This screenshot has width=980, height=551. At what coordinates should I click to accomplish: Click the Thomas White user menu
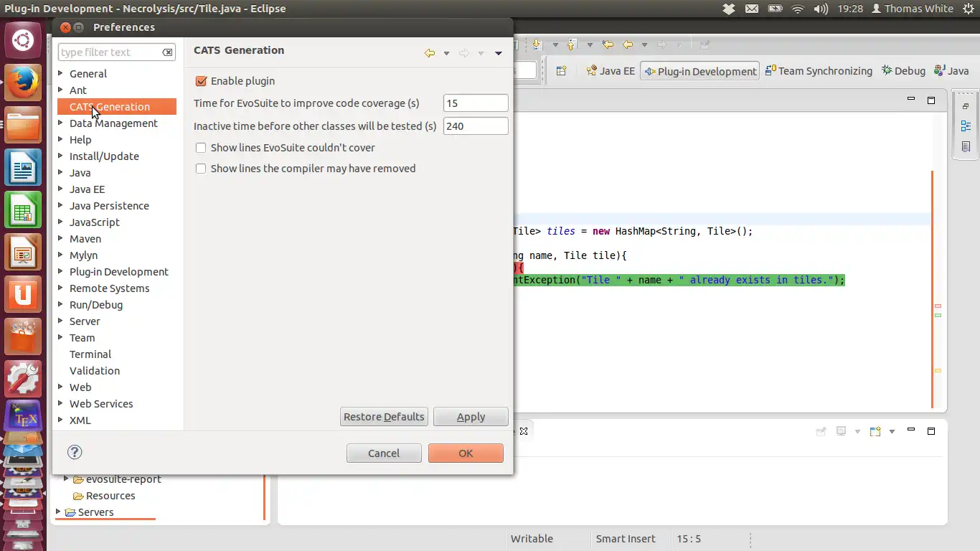(x=912, y=9)
